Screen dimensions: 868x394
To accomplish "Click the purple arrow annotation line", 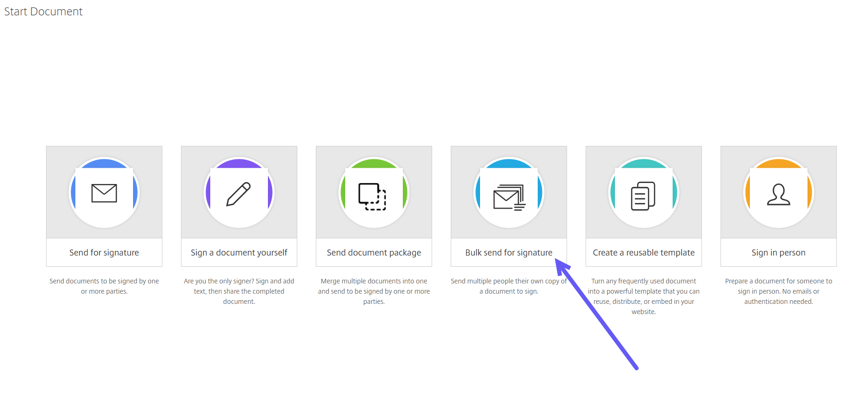I will pyautogui.click(x=600, y=320).
